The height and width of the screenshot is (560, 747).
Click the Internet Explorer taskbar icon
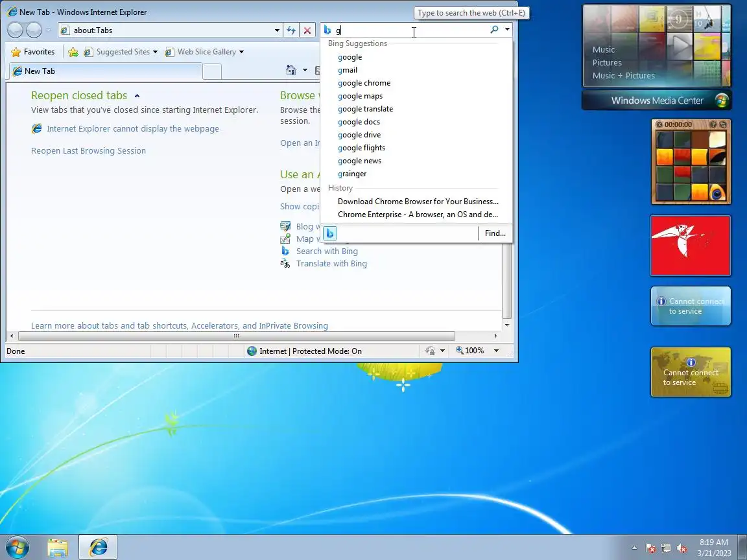[98, 548]
